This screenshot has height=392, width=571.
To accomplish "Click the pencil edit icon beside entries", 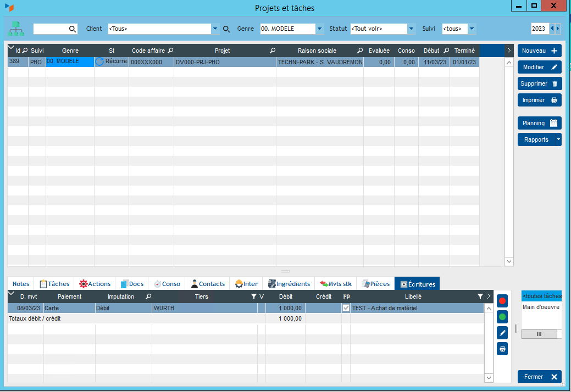I will pos(502,332).
